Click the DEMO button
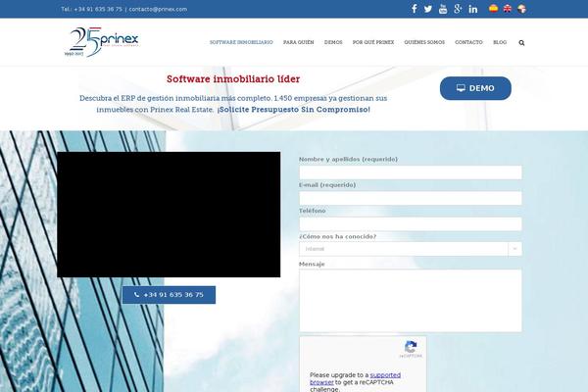The height and width of the screenshot is (392, 588). pos(475,88)
